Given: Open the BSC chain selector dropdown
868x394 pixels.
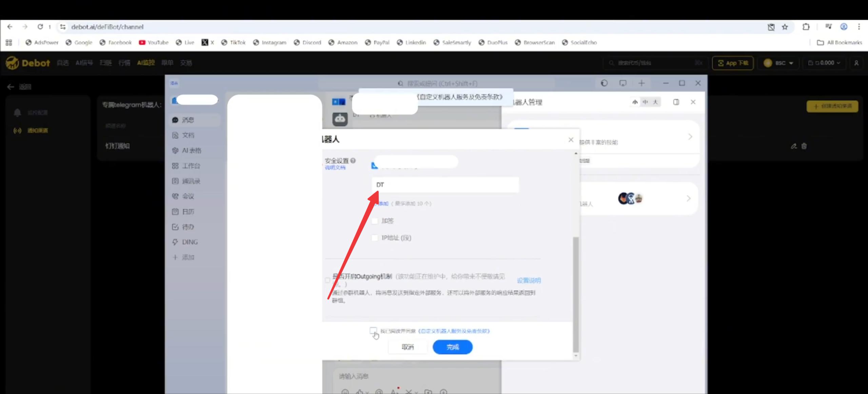Looking at the screenshot, I should 778,63.
